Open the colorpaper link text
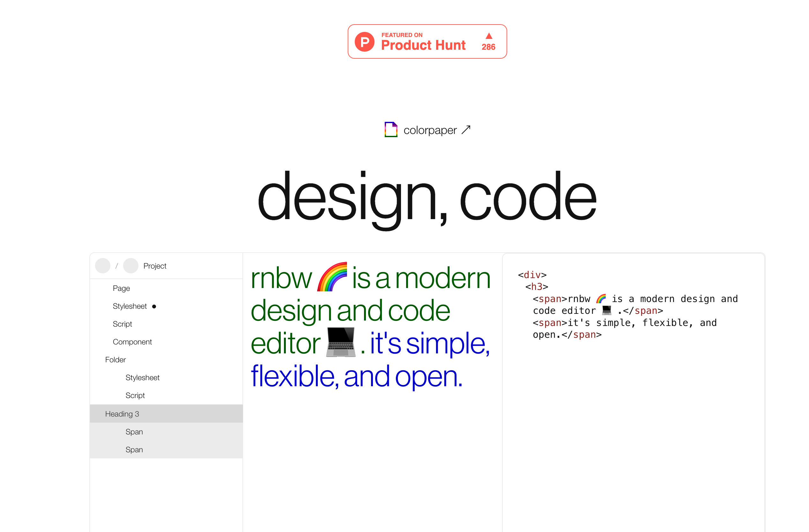 [x=430, y=130]
